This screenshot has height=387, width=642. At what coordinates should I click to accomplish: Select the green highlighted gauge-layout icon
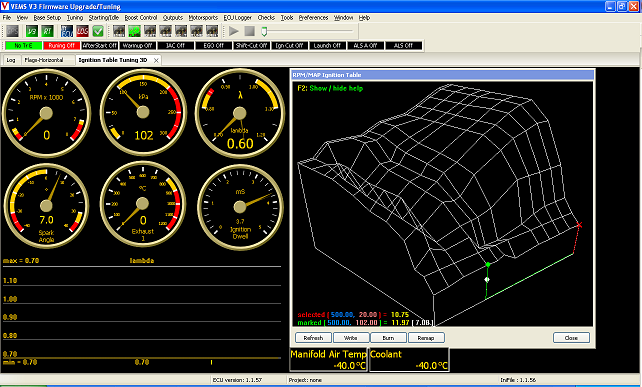click(x=134, y=31)
